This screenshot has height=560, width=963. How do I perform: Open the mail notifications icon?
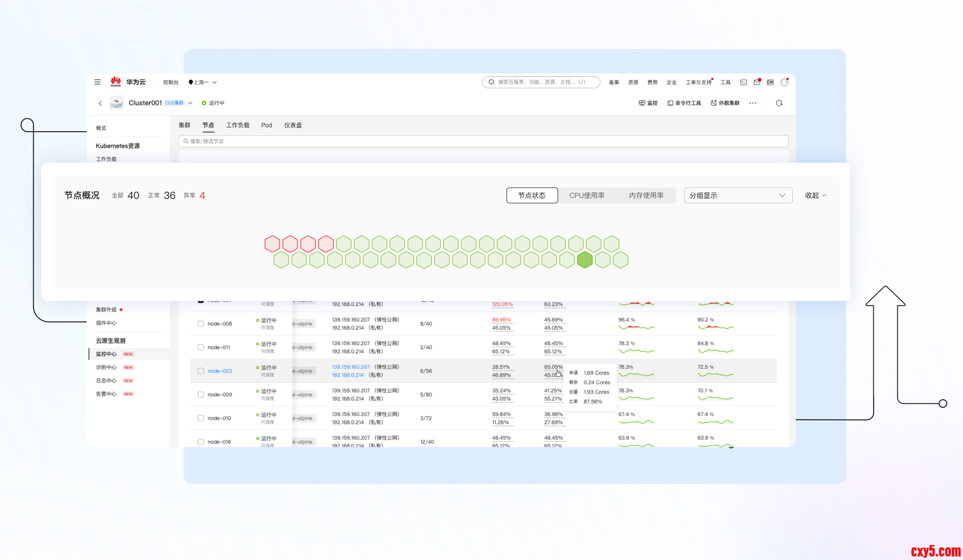pos(757,82)
